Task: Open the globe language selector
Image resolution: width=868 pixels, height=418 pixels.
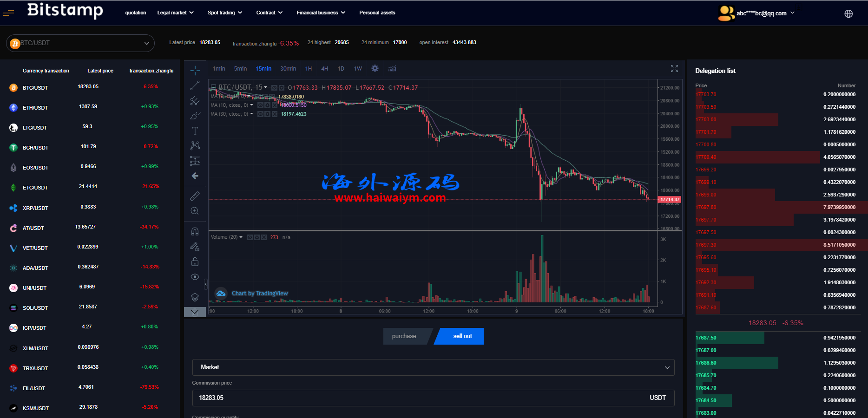Action: (x=848, y=13)
